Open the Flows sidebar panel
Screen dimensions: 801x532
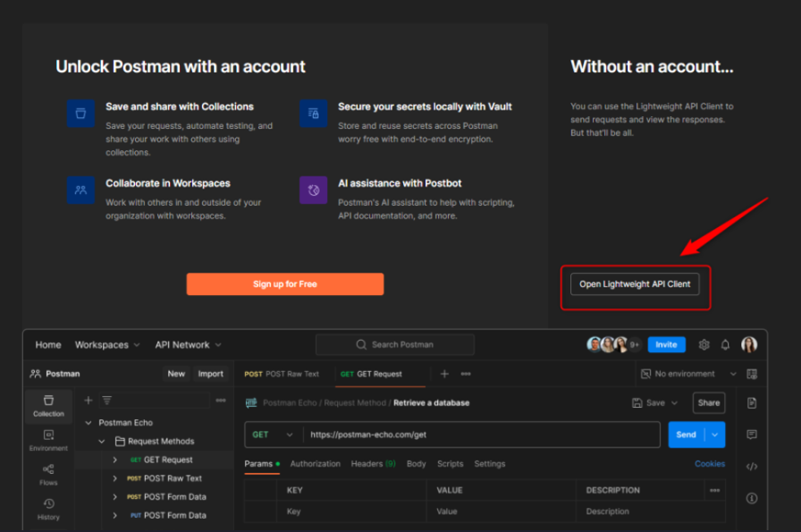48,474
